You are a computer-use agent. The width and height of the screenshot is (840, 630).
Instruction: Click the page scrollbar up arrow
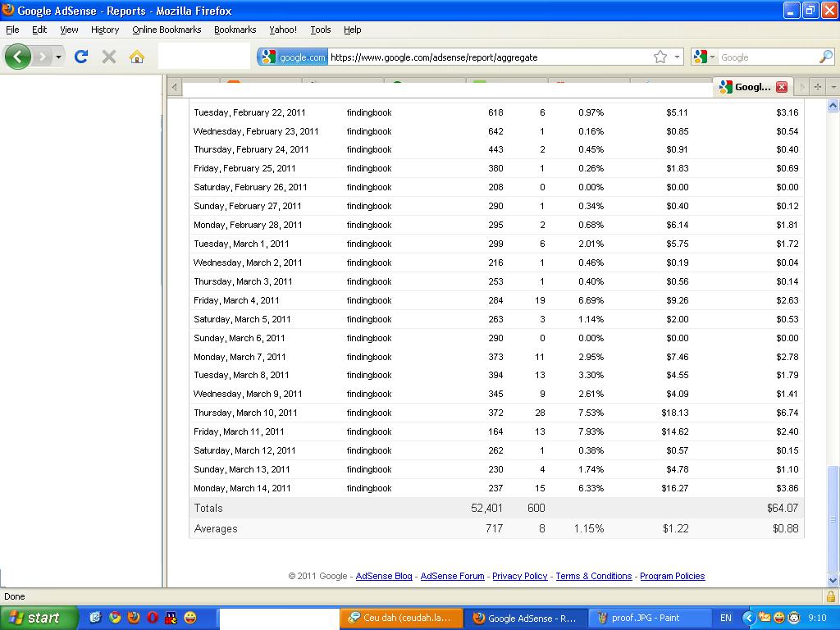[x=833, y=106]
